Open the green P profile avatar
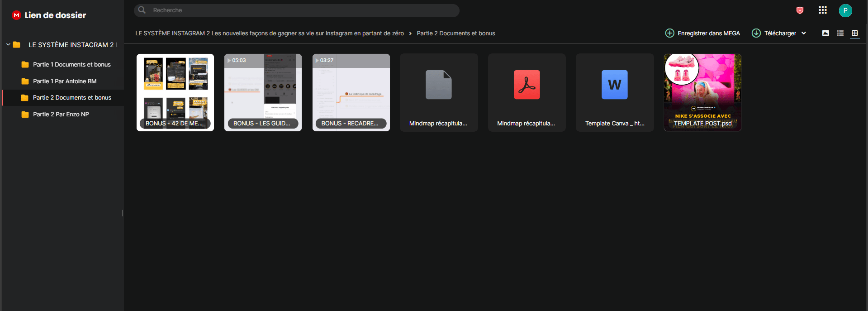This screenshot has width=868, height=311. tap(845, 10)
